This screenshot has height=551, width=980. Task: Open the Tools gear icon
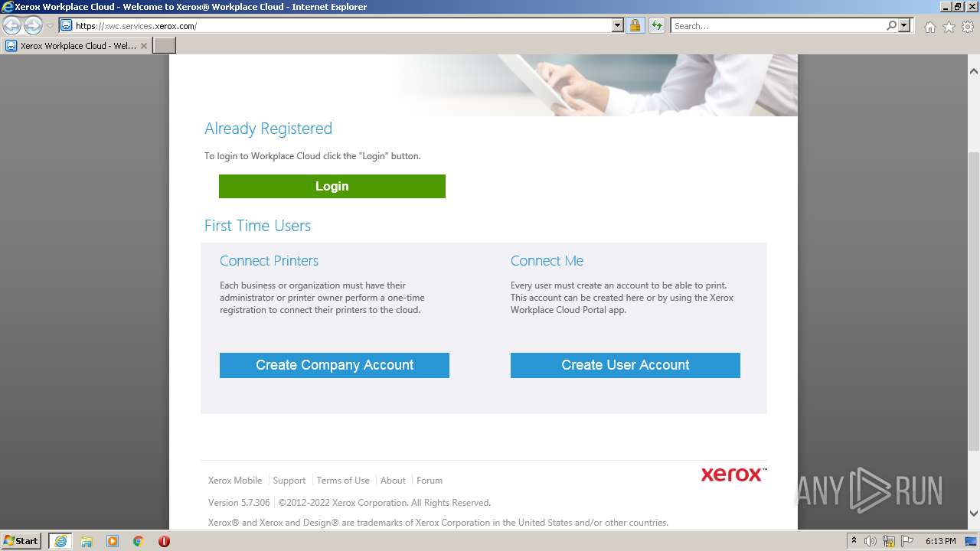click(x=967, y=27)
